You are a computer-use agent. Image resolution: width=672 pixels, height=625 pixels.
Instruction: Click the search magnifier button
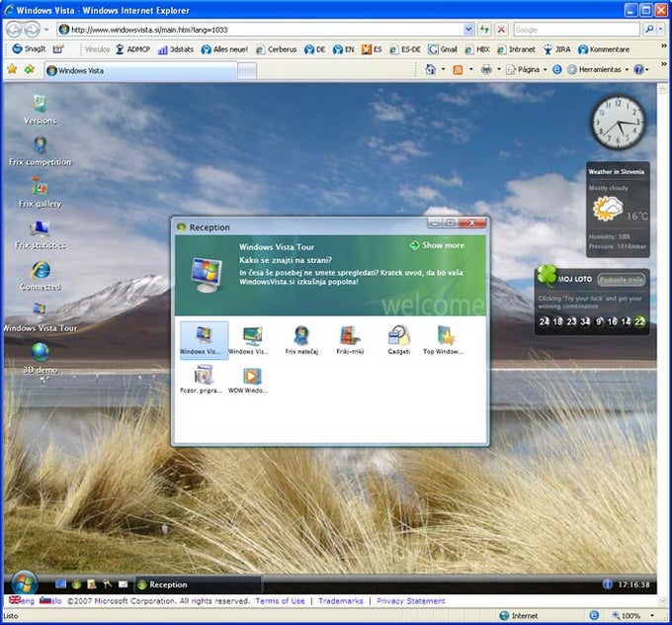point(649,29)
